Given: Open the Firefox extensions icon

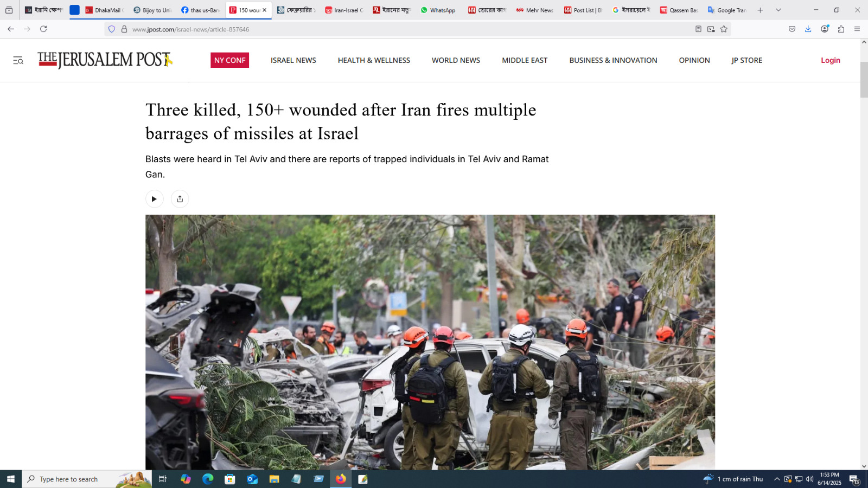Looking at the screenshot, I should click(841, 29).
